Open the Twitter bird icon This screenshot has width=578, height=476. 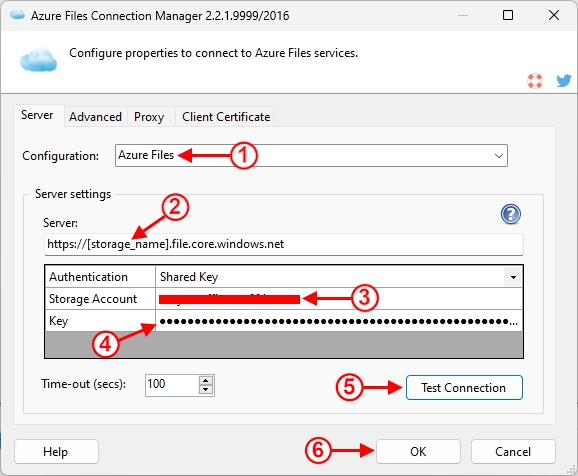coord(564,80)
